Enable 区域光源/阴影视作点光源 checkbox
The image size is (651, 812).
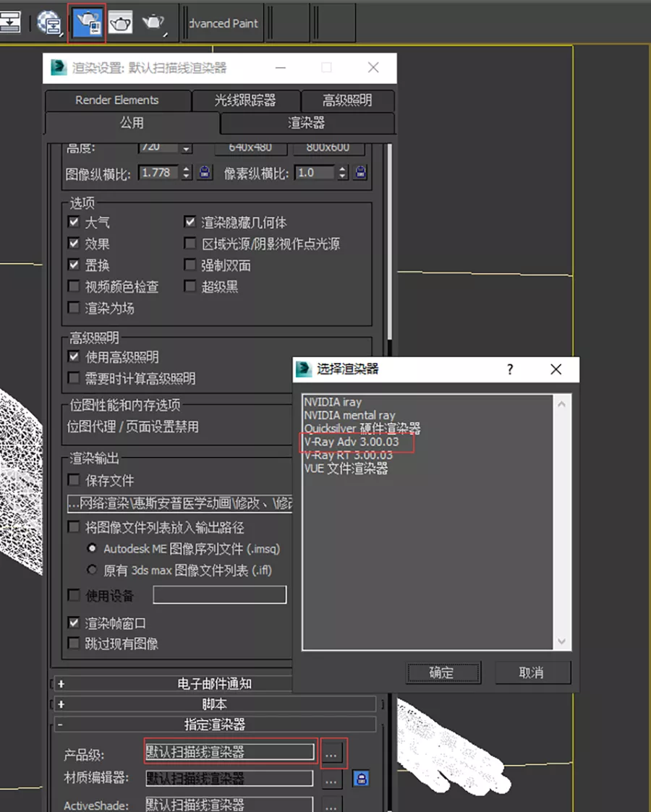pos(190,244)
